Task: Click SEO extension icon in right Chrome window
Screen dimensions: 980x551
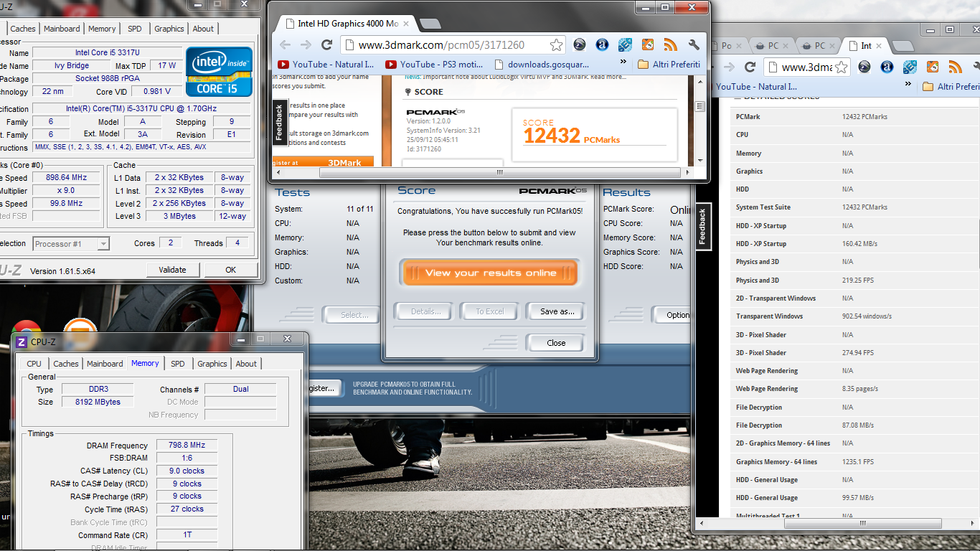Action: pyautogui.click(x=910, y=67)
